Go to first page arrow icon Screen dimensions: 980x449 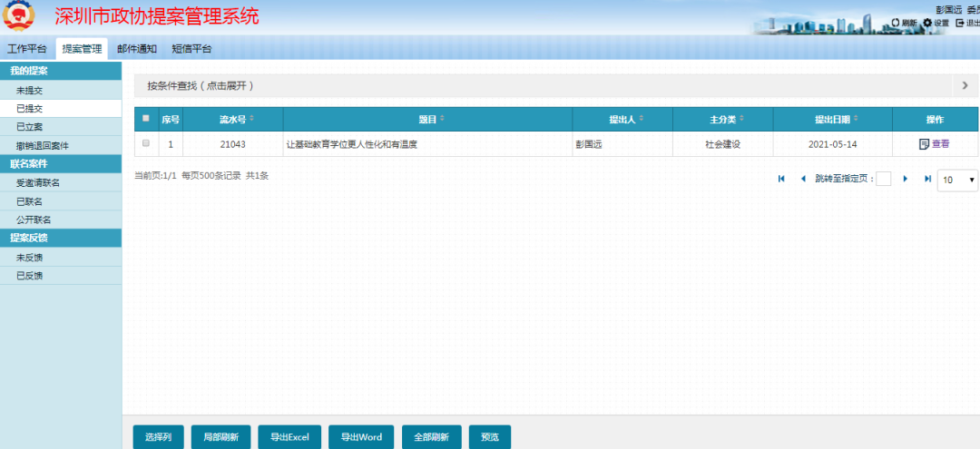pyautogui.click(x=781, y=180)
